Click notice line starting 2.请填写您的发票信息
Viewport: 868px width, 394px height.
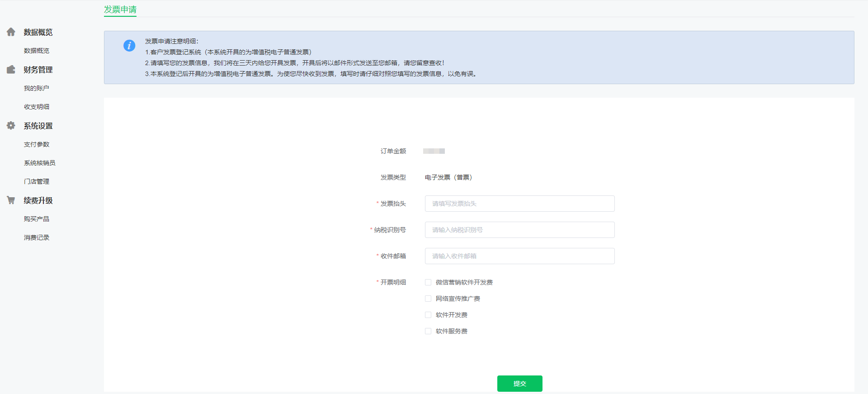point(295,63)
